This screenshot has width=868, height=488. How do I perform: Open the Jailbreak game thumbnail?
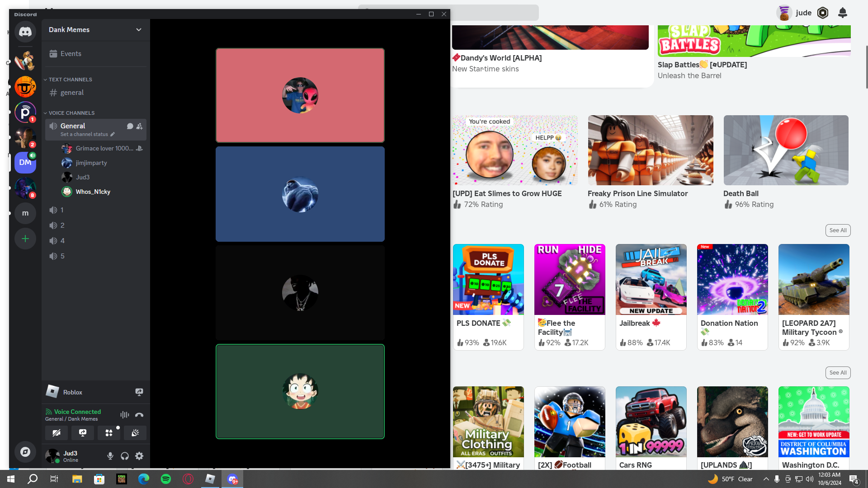click(651, 279)
